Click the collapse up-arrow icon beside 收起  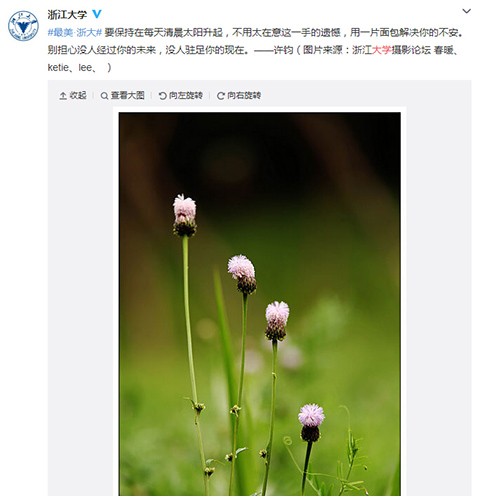(63, 96)
